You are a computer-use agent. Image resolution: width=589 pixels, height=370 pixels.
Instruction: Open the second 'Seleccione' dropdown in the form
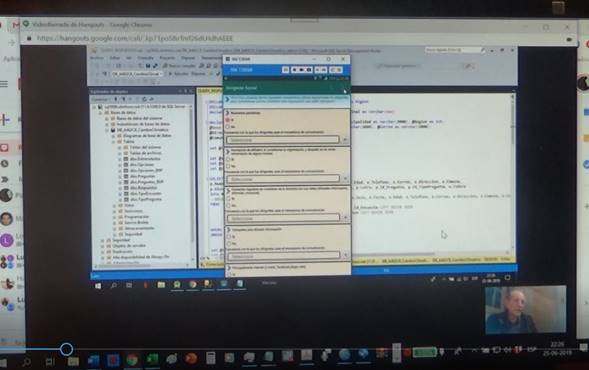pyautogui.click(x=283, y=179)
